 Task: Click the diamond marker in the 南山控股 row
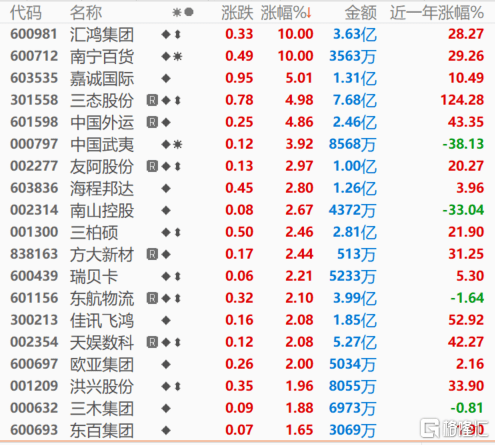166,210
